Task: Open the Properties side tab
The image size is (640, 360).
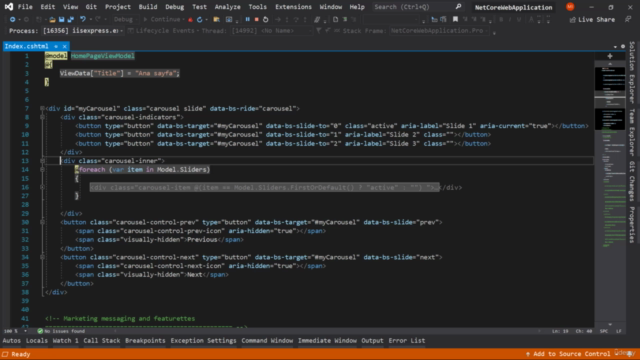Action: pyautogui.click(x=632, y=225)
